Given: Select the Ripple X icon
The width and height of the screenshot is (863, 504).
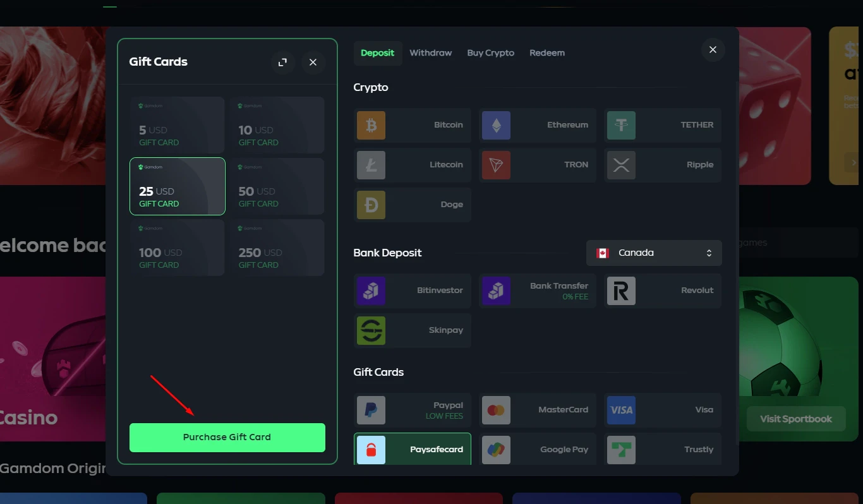Looking at the screenshot, I should [x=621, y=165].
